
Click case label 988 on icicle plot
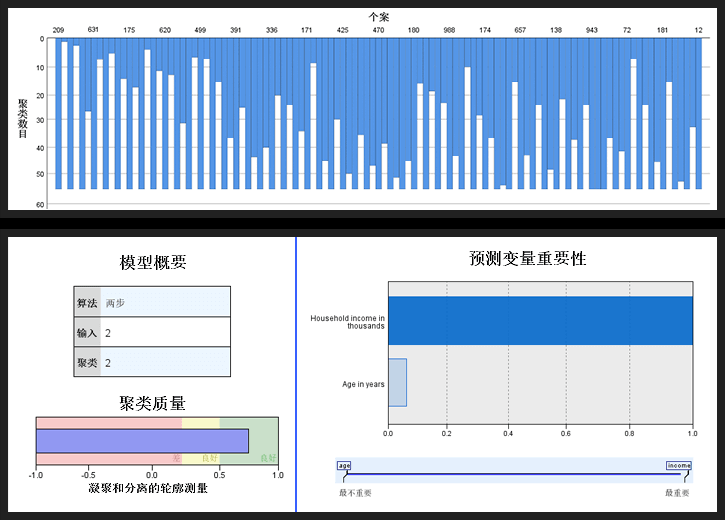(449, 31)
